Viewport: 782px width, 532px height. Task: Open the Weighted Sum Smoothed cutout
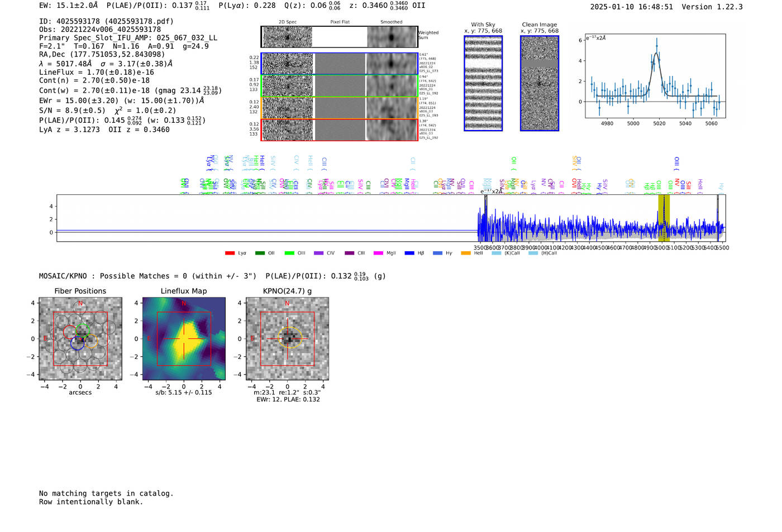[x=392, y=37]
